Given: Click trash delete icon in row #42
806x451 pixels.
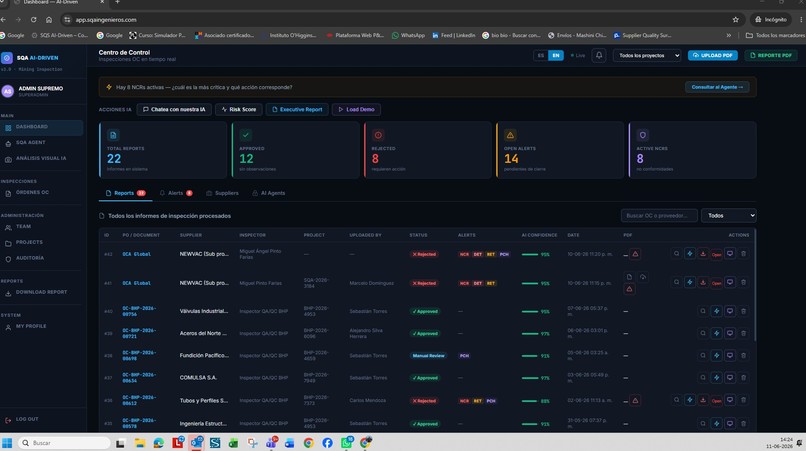Looking at the screenshot, I should point(743,254).
